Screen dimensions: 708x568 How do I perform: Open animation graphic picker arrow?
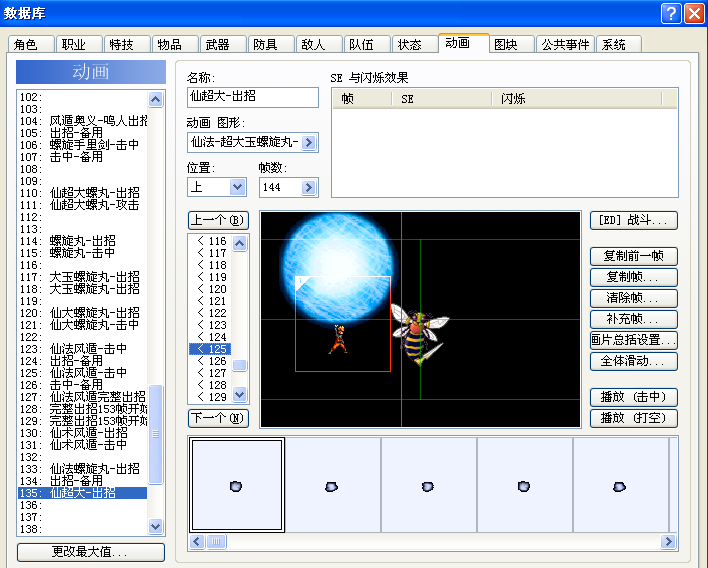tap(309, 143)
